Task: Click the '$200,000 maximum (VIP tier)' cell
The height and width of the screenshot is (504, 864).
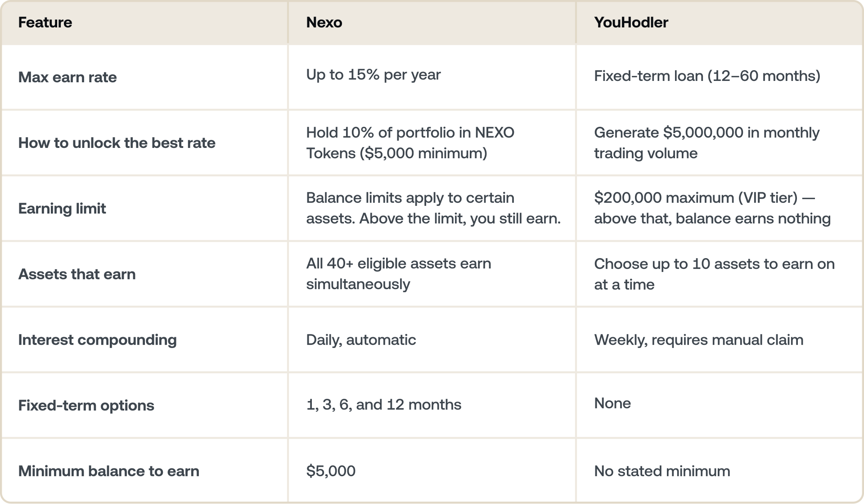Action: (712, 208)
